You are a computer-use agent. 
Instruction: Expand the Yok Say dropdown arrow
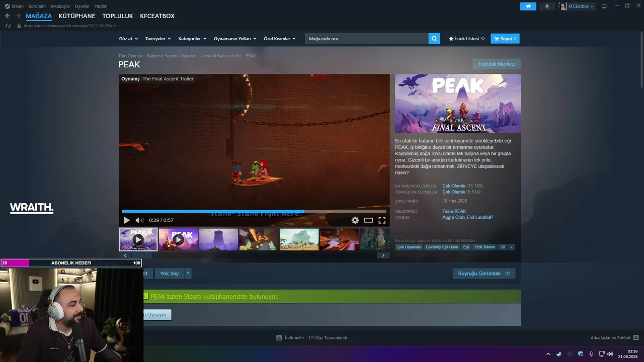(x=188, y=274)
